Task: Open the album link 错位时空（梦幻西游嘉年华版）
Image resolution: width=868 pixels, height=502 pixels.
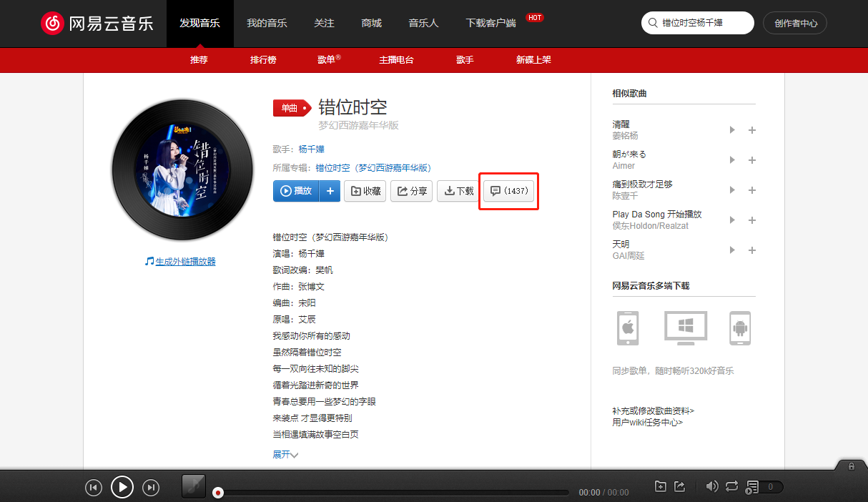Action: [373, 168]
